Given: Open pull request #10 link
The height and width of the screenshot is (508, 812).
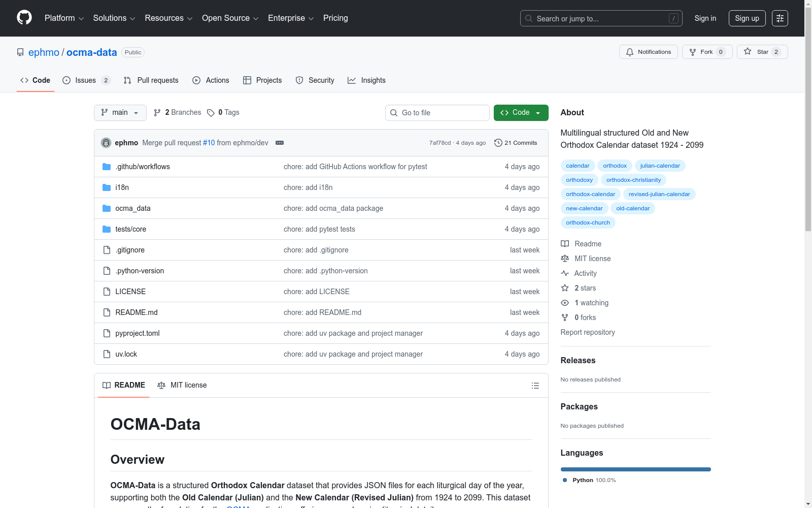Looking at the screenshot, I should pyautogui.click(x=209, y=143).
